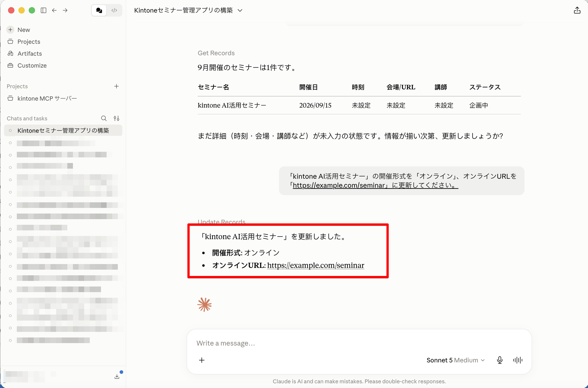Screen dimensions: 588x388
Task: Click the Projects folder icon in sidebar
Action: point(10,41)
